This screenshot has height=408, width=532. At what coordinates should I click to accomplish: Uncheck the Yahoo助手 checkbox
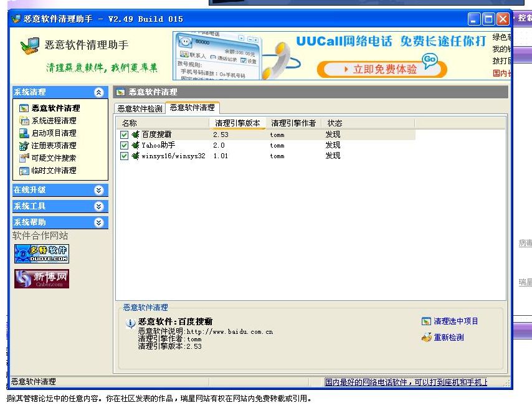[124, 146]
